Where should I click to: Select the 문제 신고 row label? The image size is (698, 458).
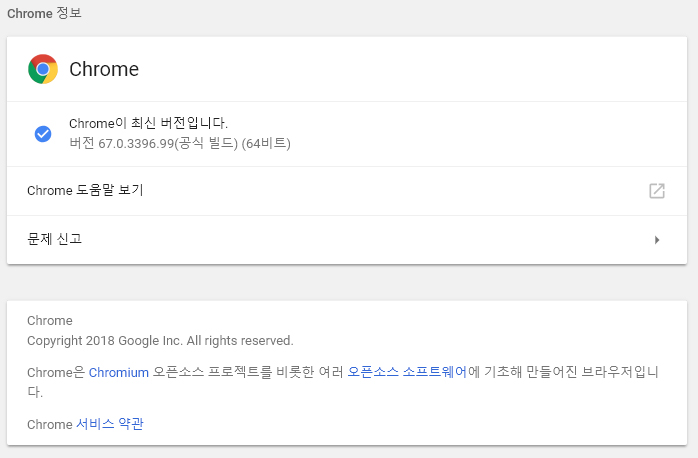pyautogui.click(x=55, y=239)
